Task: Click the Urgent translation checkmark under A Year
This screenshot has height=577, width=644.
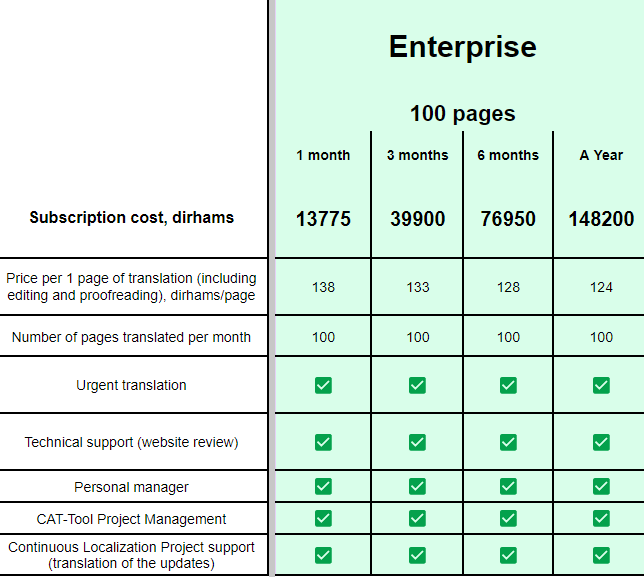Action: [601, 385]
